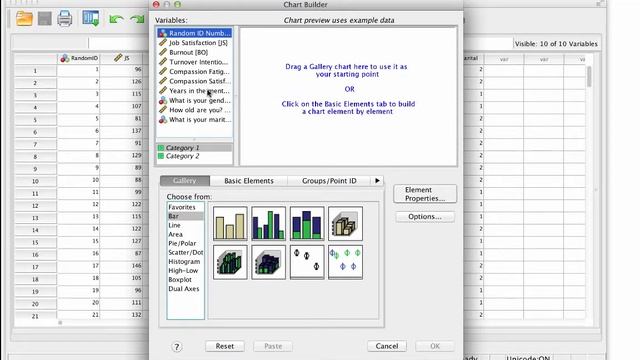Choose Line in gallery list
640x360 pixels.
click(x=185, y=225)
